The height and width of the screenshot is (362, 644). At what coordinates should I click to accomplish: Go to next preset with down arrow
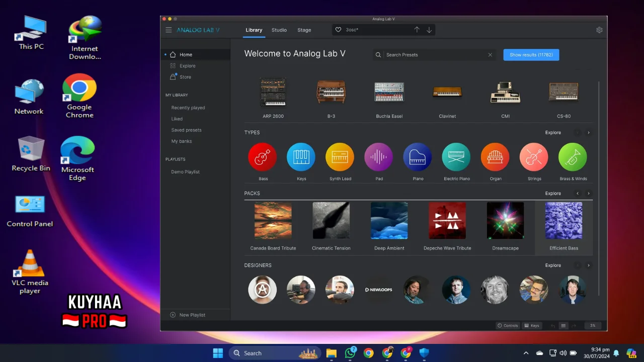pyautogui.click(x=429, y=30)
